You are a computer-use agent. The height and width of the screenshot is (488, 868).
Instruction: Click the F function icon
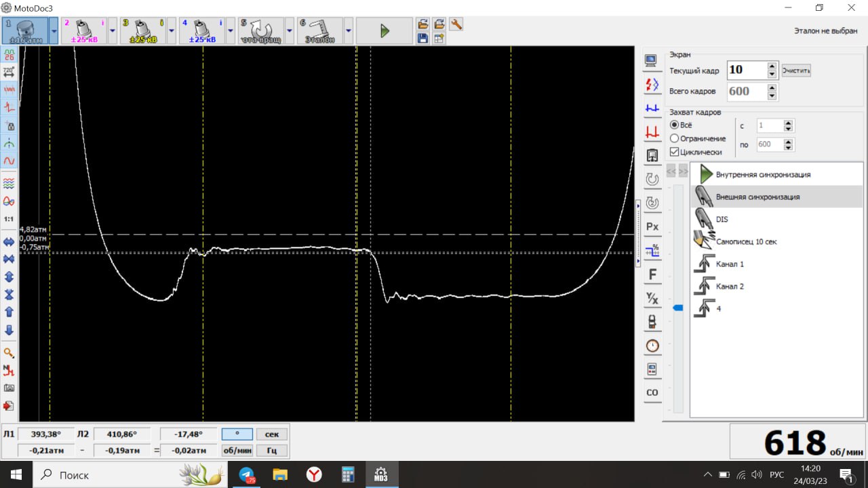(652, 274)
